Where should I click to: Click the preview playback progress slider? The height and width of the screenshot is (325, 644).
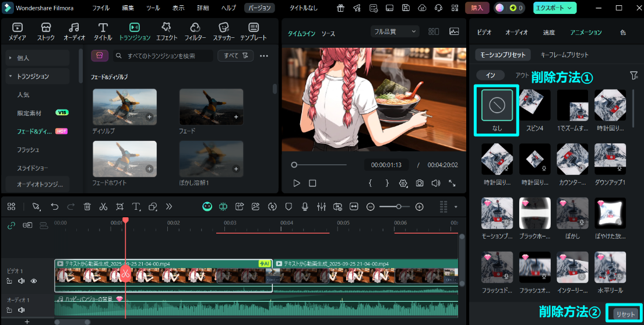click(319, 165)
